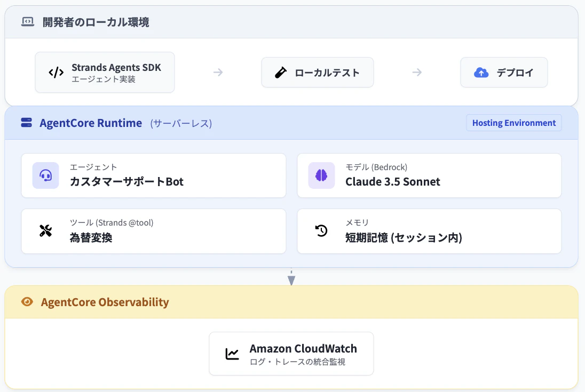Select the カスタマーサポートBot agent card

[153, 175]
